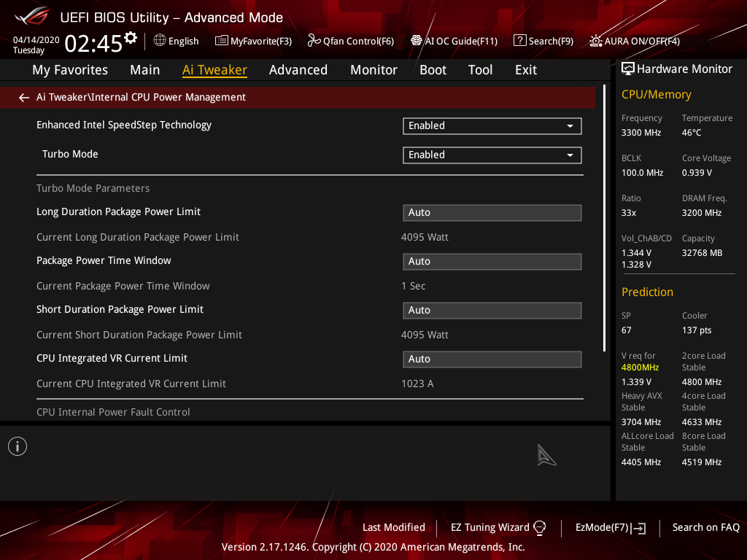Click the settings list vertical scrollbar
Screen dimensions: 747x560
click(605, 218)
